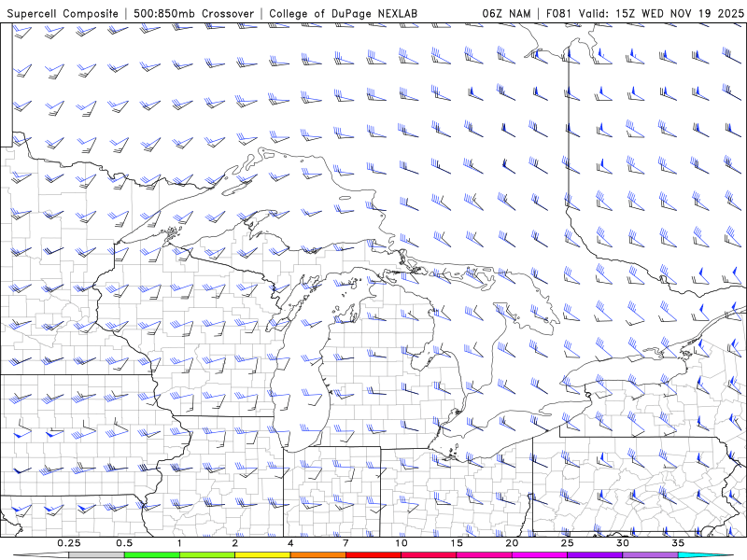The width and height of the screenshot is (747, 560).
Task: Click the 'F081 Valid: 15Z WED NOV 19 2025' text
Action: (x=644, y=14)
